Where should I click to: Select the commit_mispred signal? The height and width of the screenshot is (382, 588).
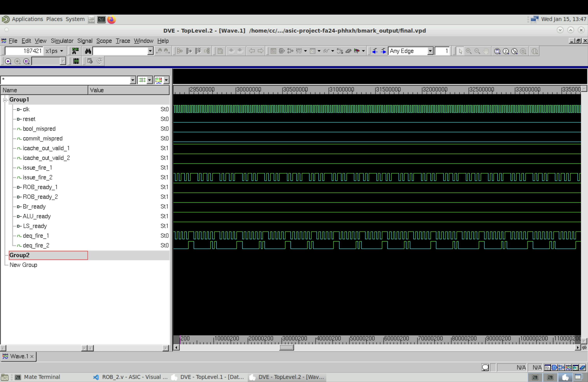pyautogui.click(x=43, y=139)
